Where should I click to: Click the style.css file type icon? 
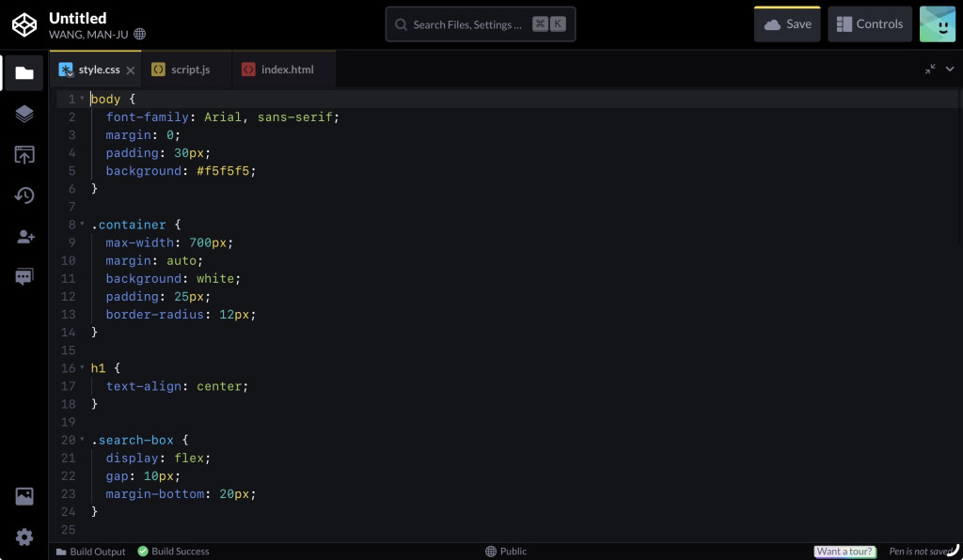tap(66, 70)
